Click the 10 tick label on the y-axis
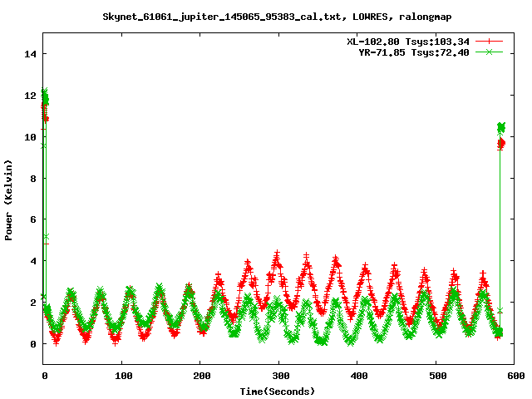Viewport: 532px width, 399px height. point(30,136)
